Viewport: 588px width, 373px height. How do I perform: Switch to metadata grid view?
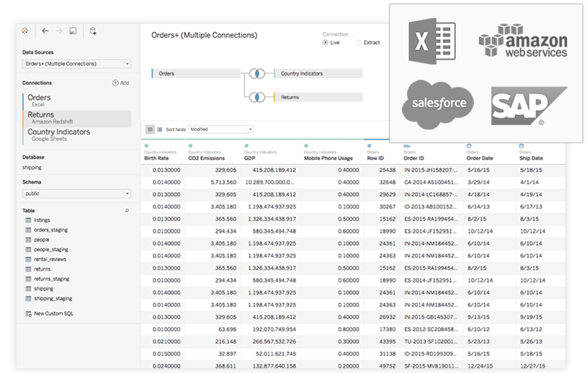[159, 129]
